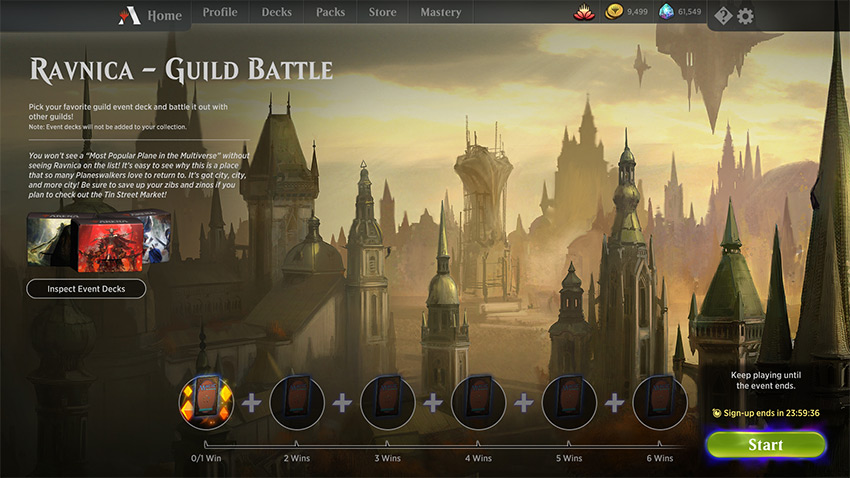Select the 5 Wins reward pack
The height and width of the screenshot is (478, 850).
point(569,402)
